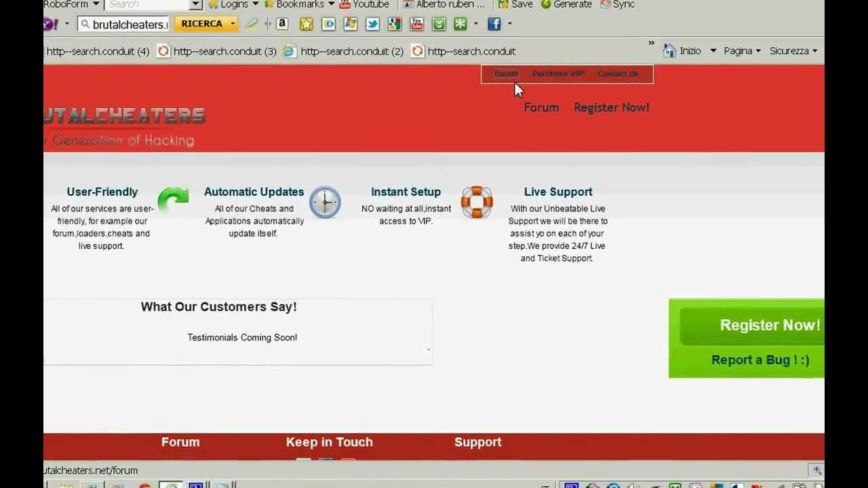This screenshot has height=488, width=868.
Task: Switch to http--search.conduit (2) tab
Action: pyautogui.click(x=344, y=51)
